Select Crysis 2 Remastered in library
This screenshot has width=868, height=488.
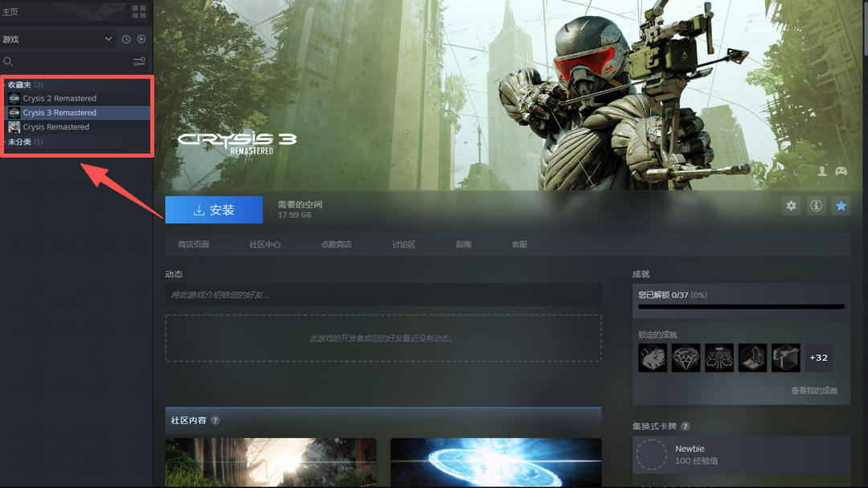59,98
